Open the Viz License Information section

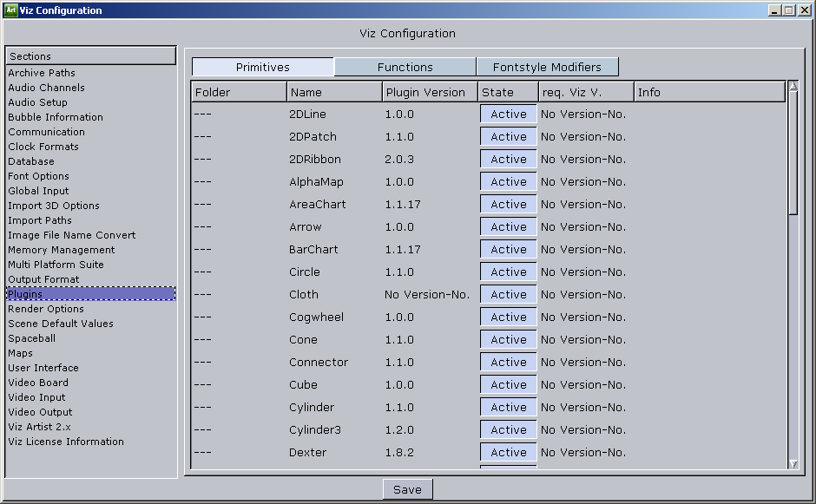[65, 442]
